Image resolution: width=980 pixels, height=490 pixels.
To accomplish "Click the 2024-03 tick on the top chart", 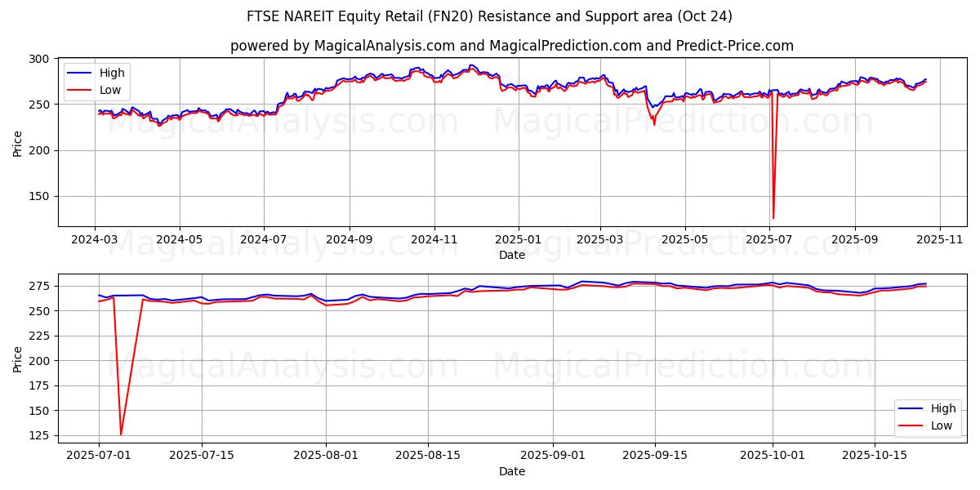I will pyautogui.click(x=95, y=240).
